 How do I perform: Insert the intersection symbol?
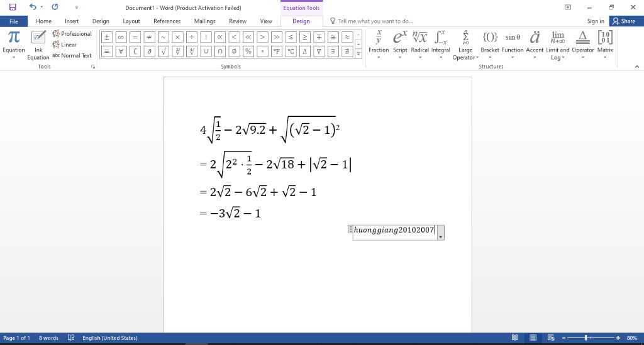[x=219, y=52]
